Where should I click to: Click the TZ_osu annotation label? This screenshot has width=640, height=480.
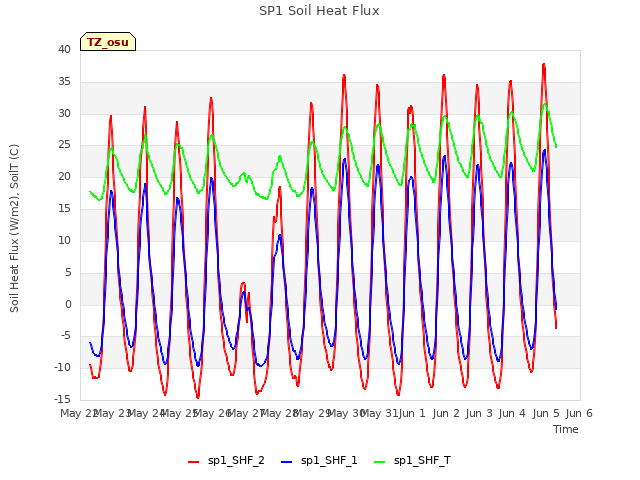coord(108,42)
